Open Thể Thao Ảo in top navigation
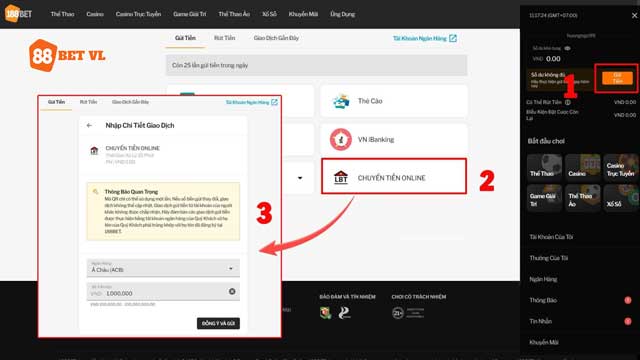The height and width of the screenshot is (360, 640). coord(234,14)
